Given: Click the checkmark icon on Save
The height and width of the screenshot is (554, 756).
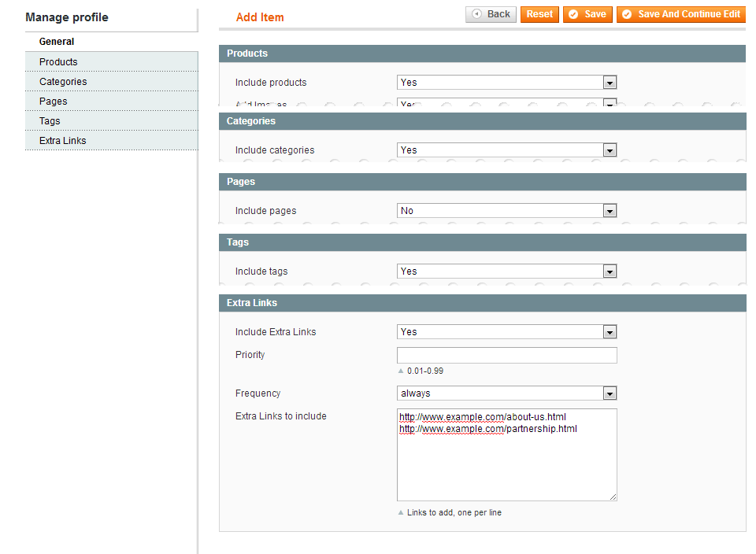Looking at the screenshot, I should pos(574,14).
